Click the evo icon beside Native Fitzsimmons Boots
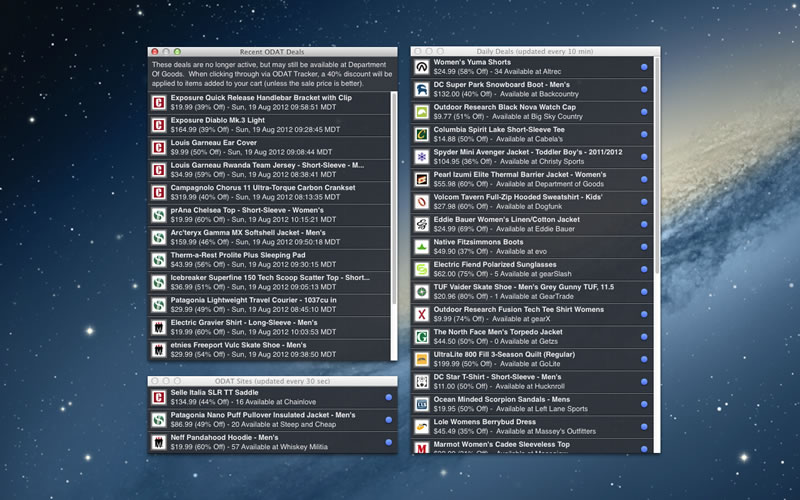The height and width of the screenshot is (500, 800). (x=421, y=247)
